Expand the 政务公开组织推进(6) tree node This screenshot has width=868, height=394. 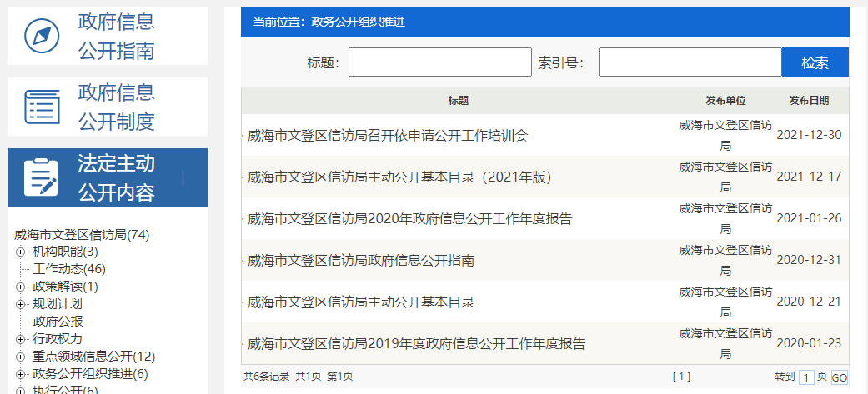(x=20, y=374)
